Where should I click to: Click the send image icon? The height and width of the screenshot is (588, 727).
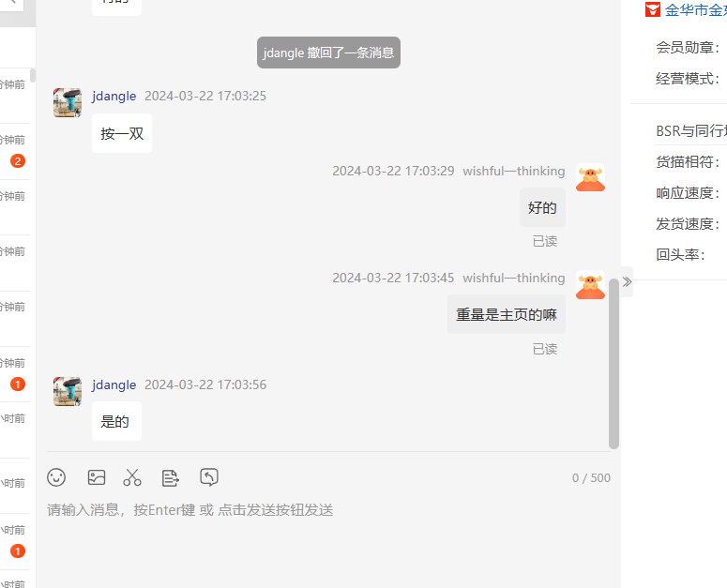click(97, 477)
